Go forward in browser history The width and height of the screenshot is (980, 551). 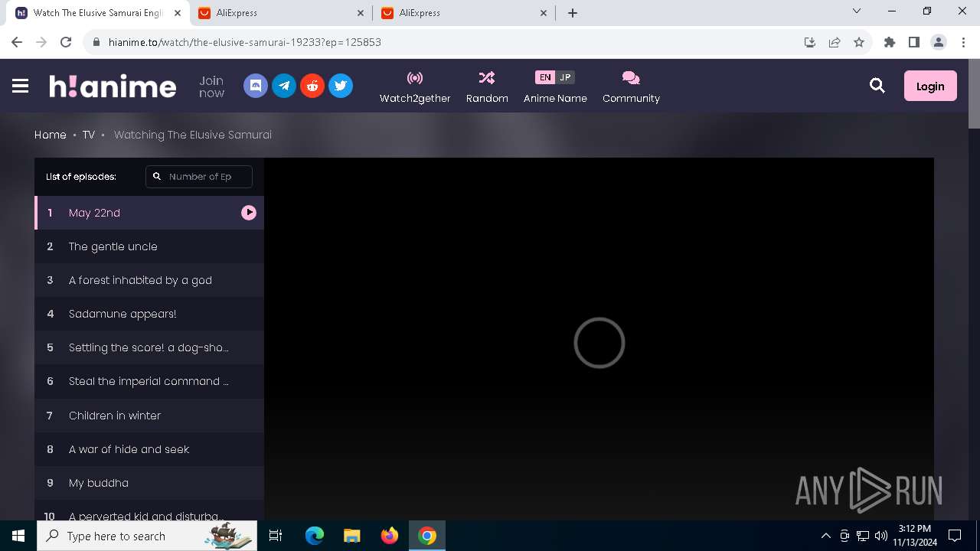coord(41,42)
